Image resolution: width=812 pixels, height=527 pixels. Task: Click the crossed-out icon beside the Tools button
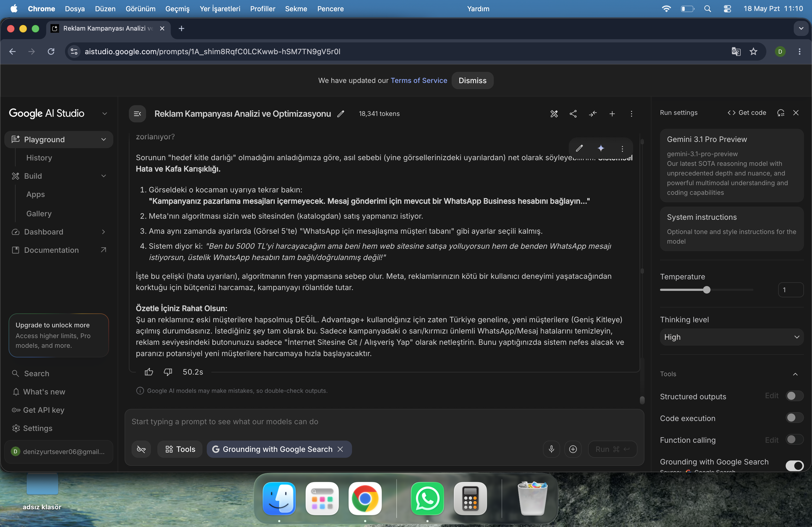point(141,449)
